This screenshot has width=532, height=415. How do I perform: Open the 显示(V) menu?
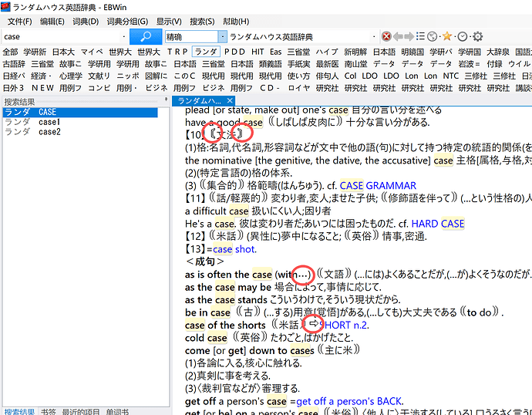tap(169, 22)
